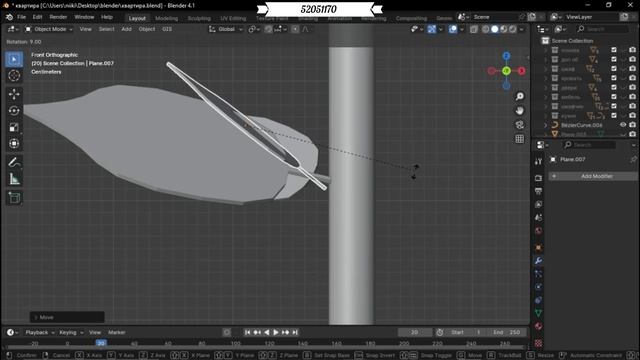This screenshot has height=360, width=640.
Task: Jump to timeline start frame button
Action: (x=247, y=332)
